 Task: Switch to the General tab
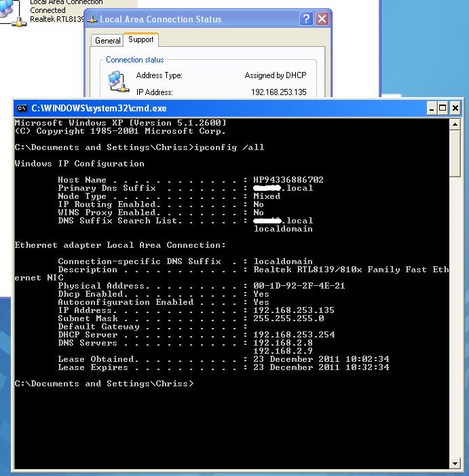pos(107,40)
